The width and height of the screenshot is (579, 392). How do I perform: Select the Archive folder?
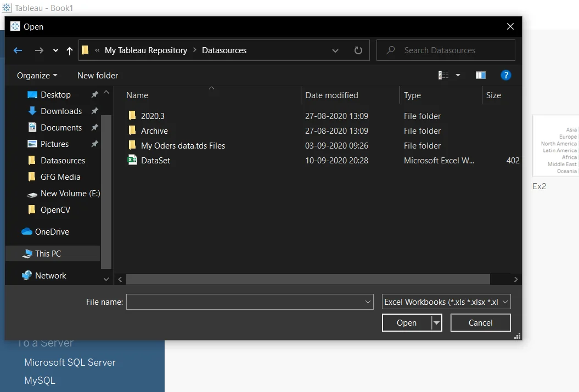[154, 131]
